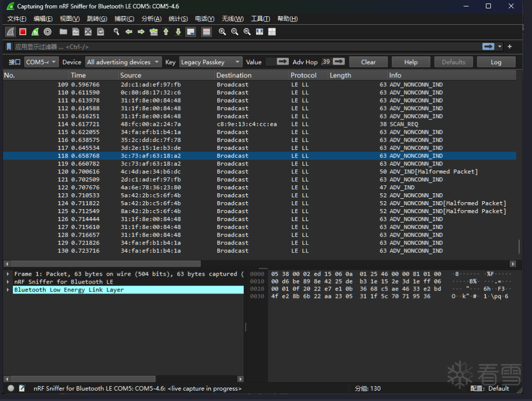
Task: Open the 文件(F) menu
Action: [17, 19]
